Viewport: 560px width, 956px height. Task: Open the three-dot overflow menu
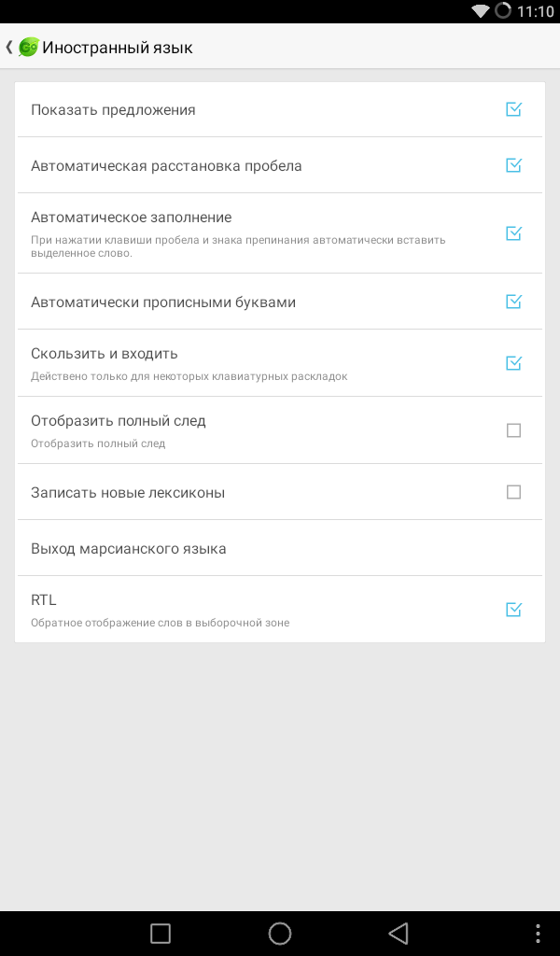[538, 933]
